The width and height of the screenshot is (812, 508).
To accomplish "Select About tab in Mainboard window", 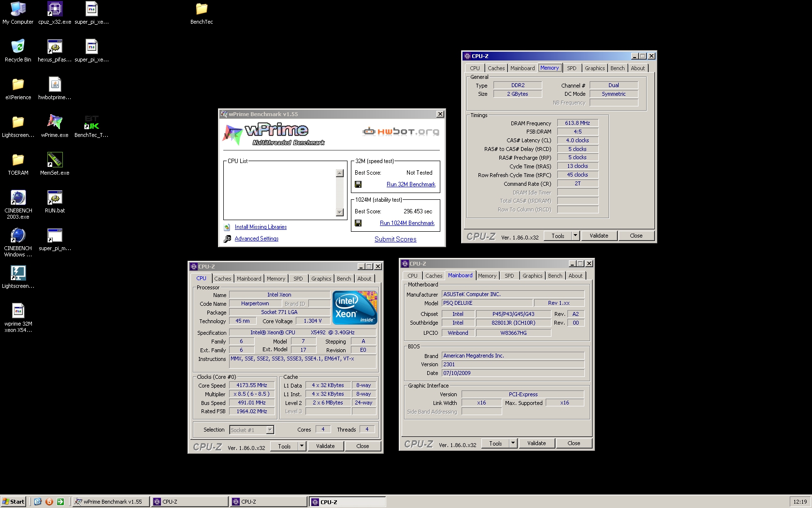I will (x=575, y=276).
